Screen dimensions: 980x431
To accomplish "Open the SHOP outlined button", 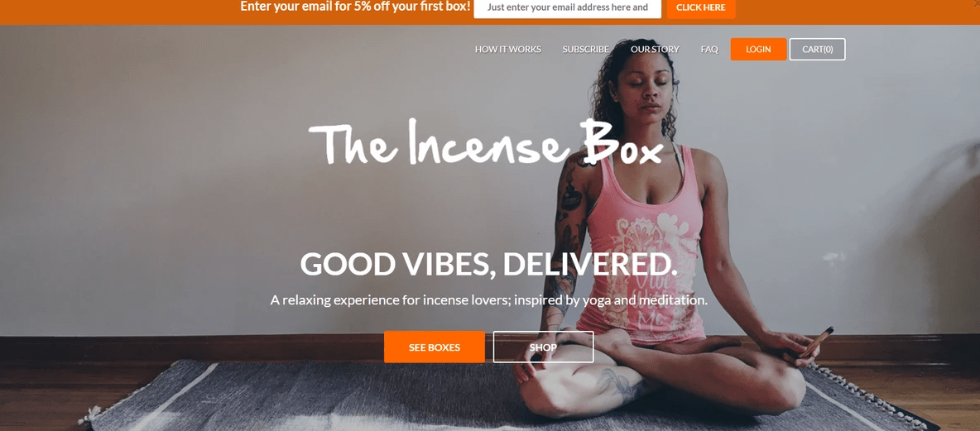I will click(x=543, y=347).
